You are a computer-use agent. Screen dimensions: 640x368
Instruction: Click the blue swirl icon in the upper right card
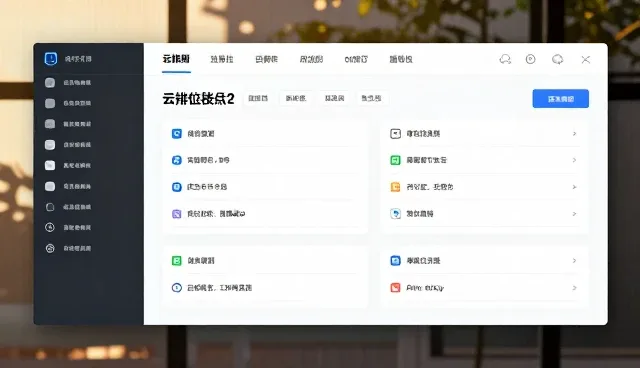tap(395, 214)
